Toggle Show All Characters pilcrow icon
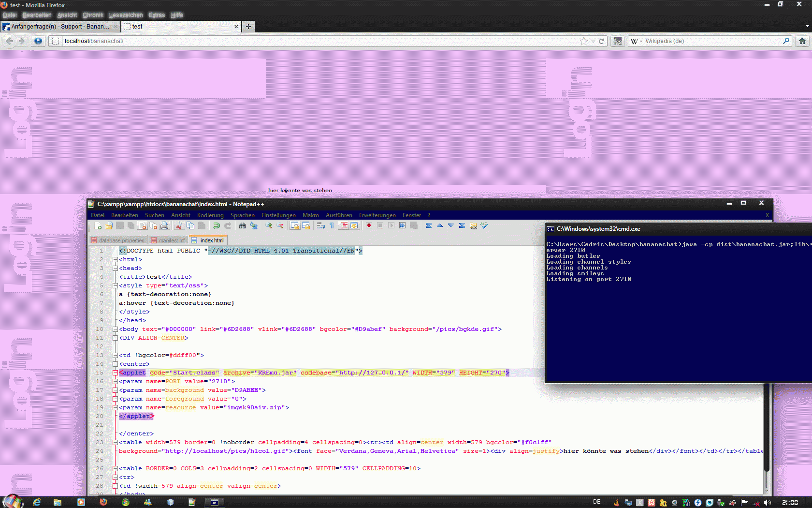 point(332,226)
